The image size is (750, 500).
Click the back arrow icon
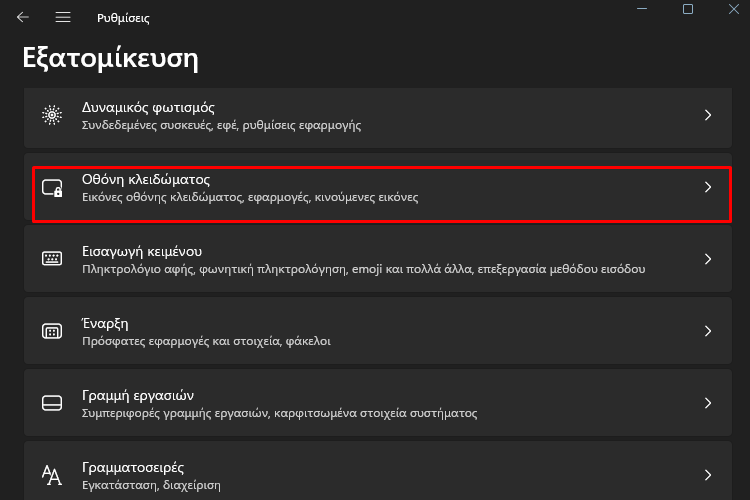click(22, 18)
